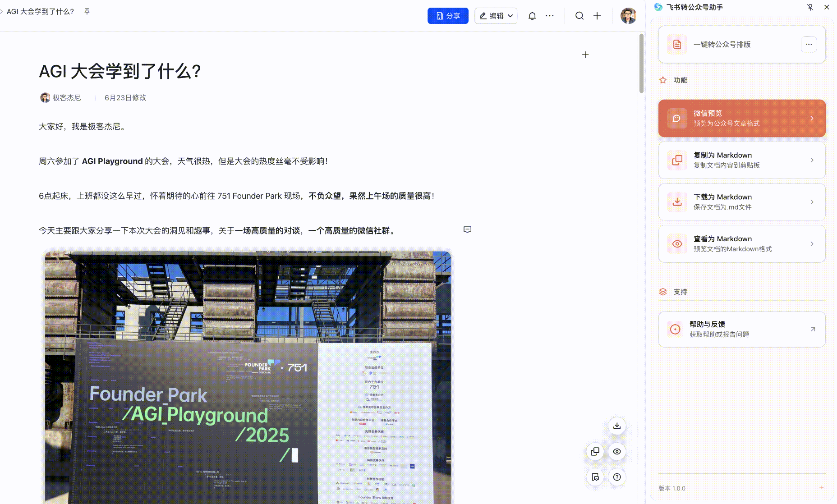Open 帮助与反馈 help link
Screen dimensions: 837x504
coord(742,329)
